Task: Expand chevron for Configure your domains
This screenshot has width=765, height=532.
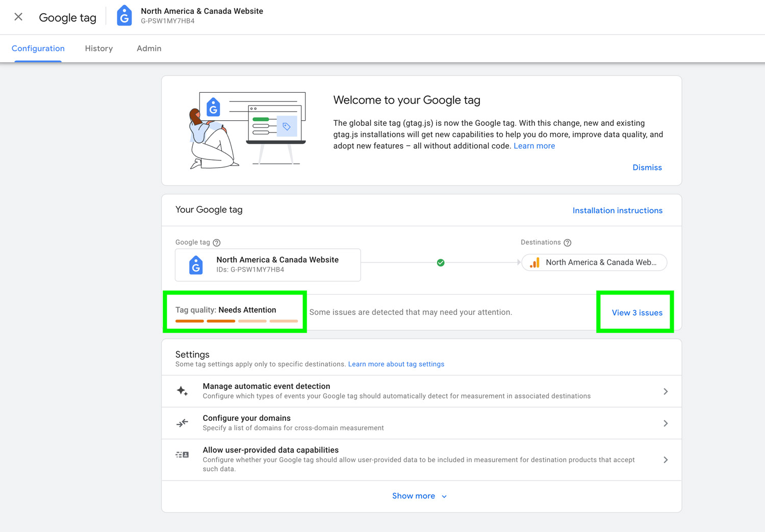Action: (666, 423)
